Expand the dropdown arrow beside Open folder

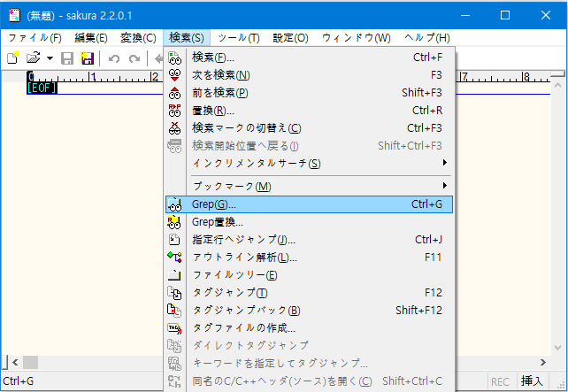pyautogui.click(x=50, y=58)
